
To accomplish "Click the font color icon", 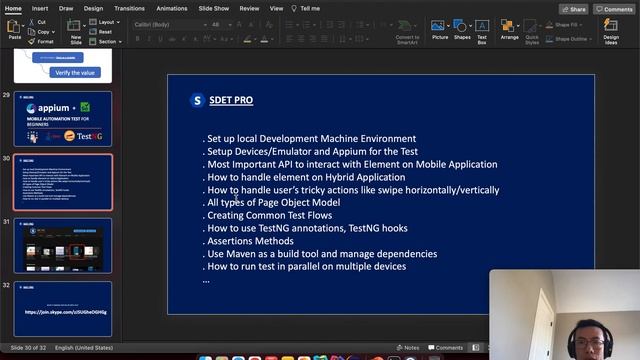I will (264, 39).
